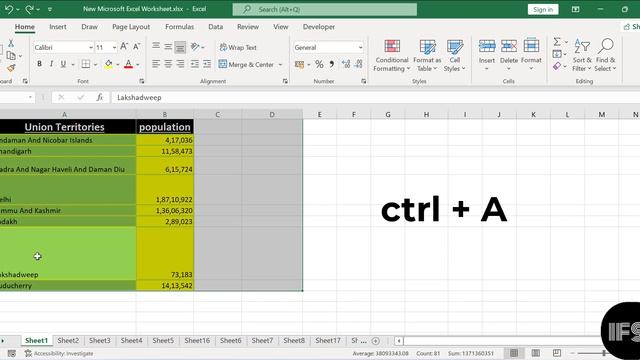Increase font size with larger A
The width and height of the screenshot is (640, 360).
click(124, 47)
